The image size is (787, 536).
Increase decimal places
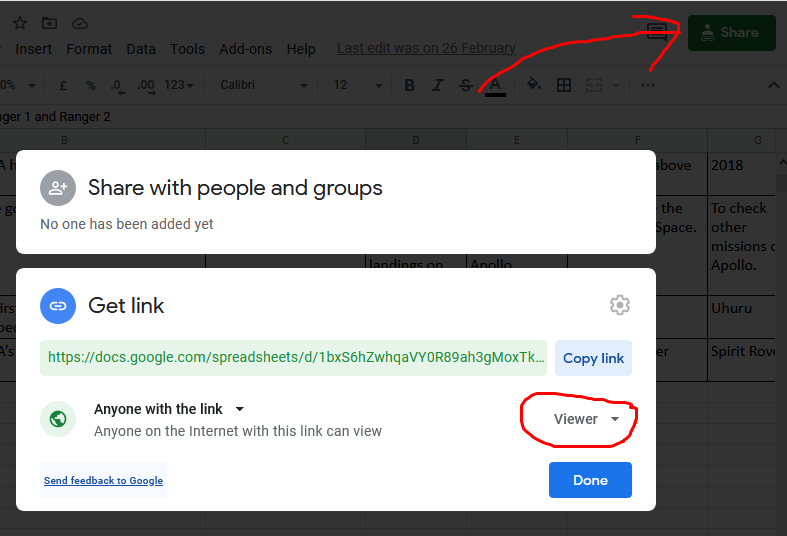point(146,86)
